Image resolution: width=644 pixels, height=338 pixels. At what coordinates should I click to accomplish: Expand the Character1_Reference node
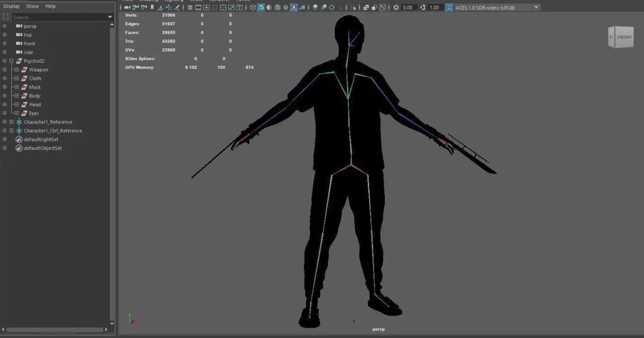click(x=11, y=122)
